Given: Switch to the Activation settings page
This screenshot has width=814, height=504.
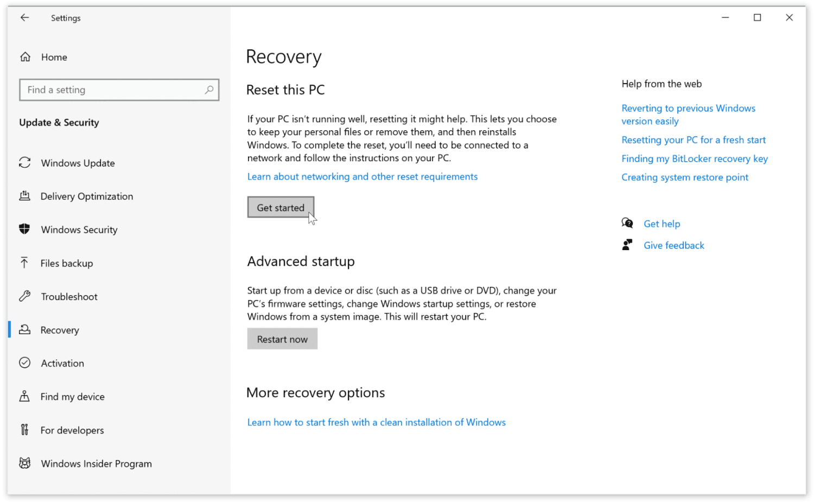Looking at the screenshot, I should coord(62,363).
